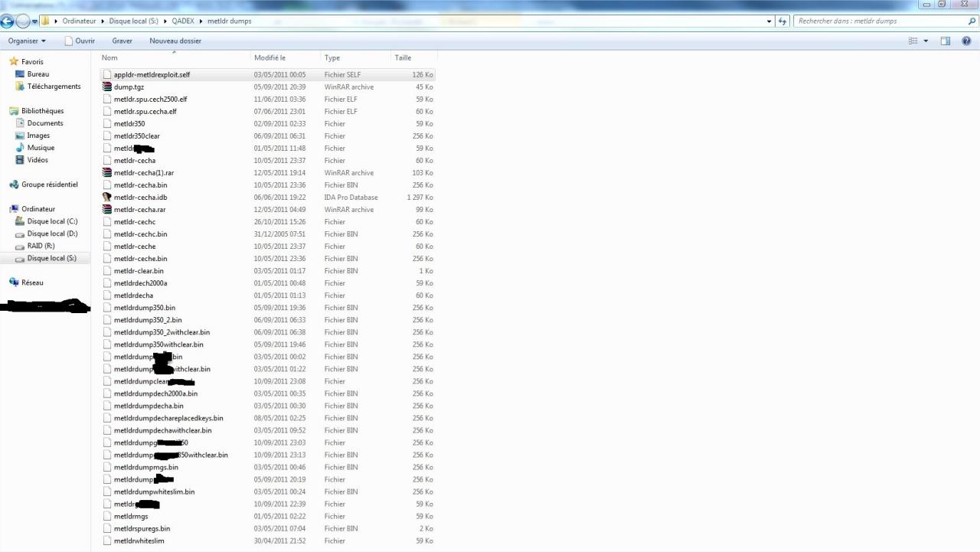Click the search field for metldr dumps
The image size is (980, 552).
[880, 21]
